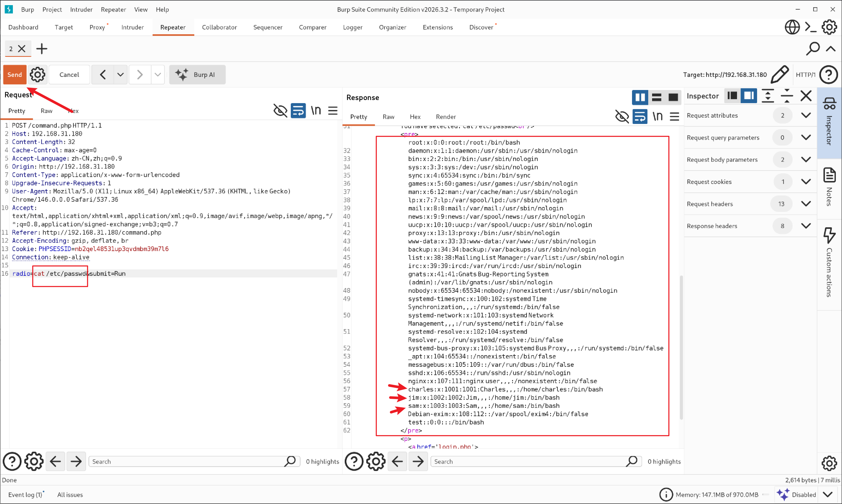
Task: Open side panel settings gear at bottom right
Action: [829, 463]
